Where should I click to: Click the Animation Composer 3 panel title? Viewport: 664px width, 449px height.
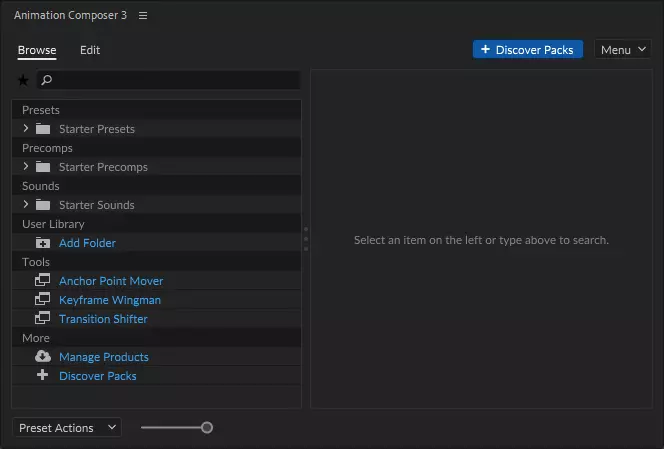coord(70,15)
